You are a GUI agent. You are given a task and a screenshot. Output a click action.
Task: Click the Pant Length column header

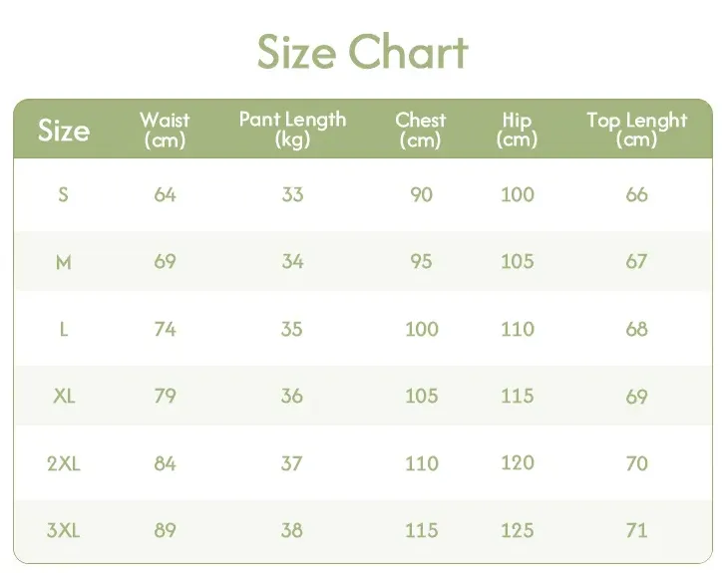click(292, 130)
